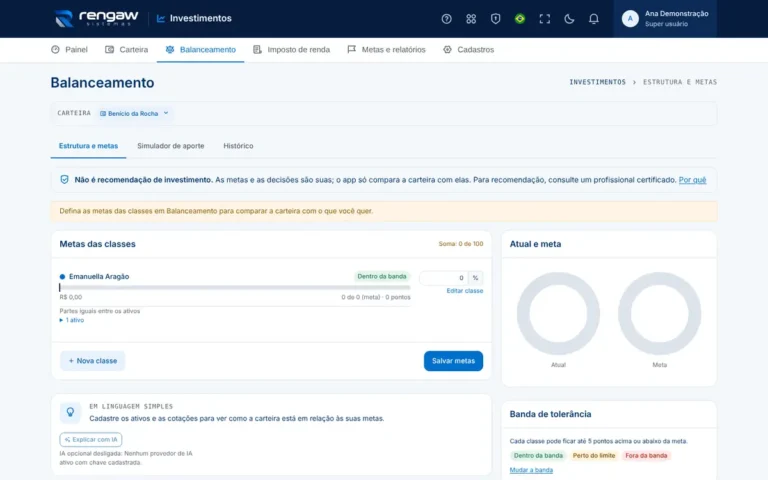Toggle dark mode moon icon
The image size is (768, 480).
point(569,19)
